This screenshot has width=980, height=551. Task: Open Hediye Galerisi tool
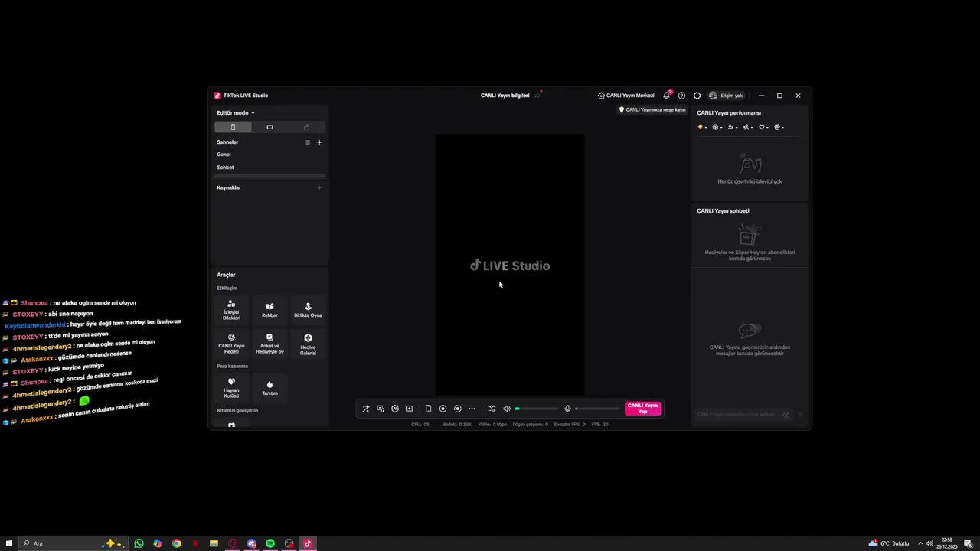(308, 343)
